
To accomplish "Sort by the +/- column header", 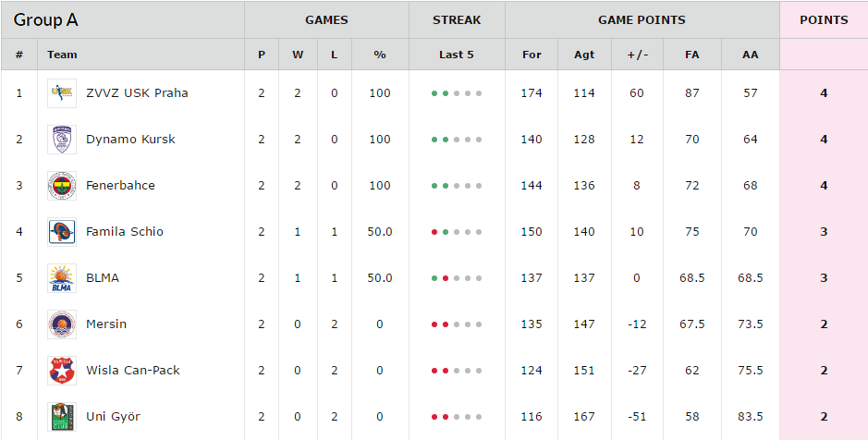I will point(637,55).
